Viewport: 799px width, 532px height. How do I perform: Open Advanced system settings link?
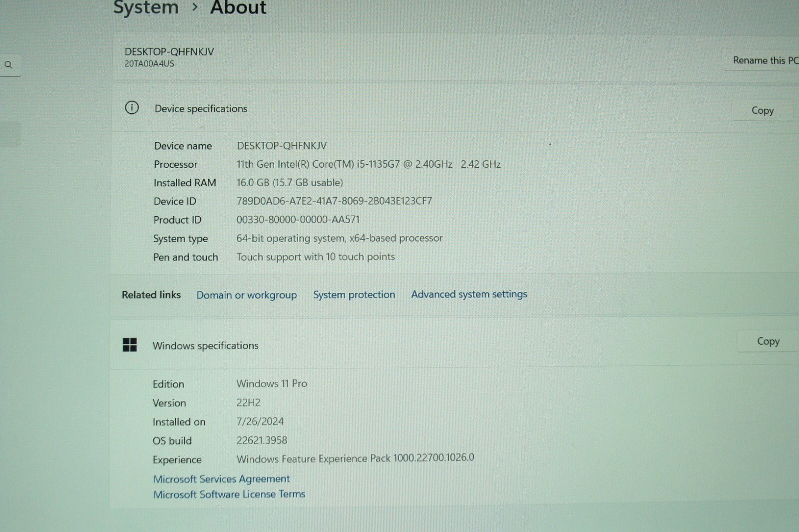(x=469, y=294)
